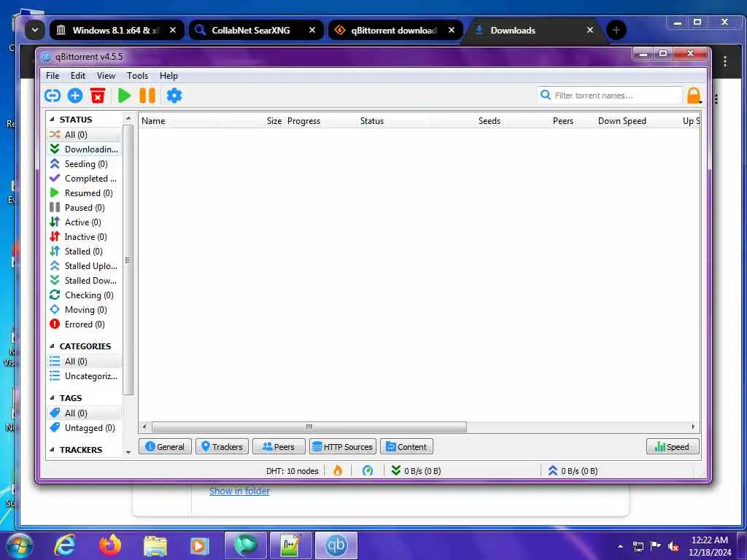Click upload speed status in status bar

click(573, 471)
